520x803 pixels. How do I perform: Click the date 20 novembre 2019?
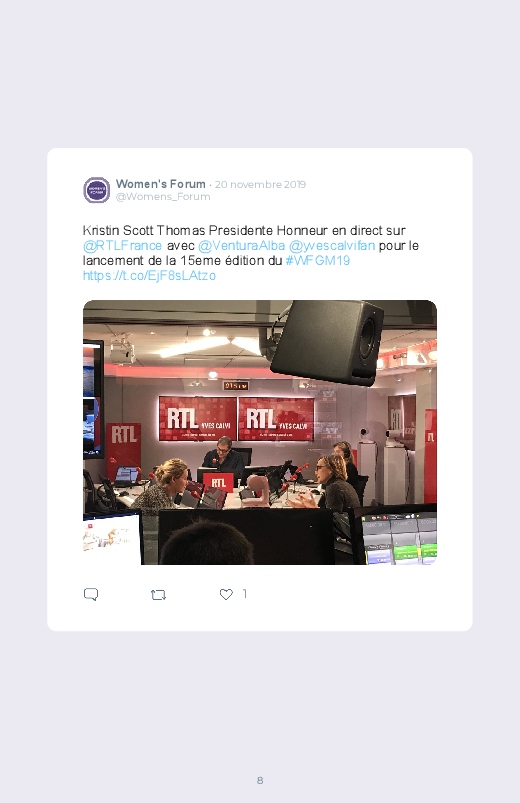click(260, 184)
